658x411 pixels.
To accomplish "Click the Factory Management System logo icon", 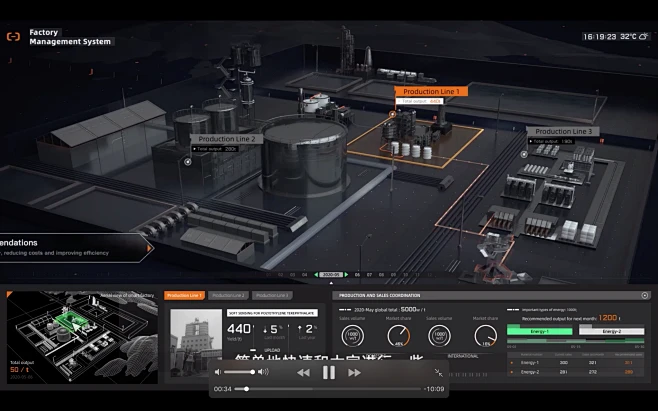I will point(13,37).
